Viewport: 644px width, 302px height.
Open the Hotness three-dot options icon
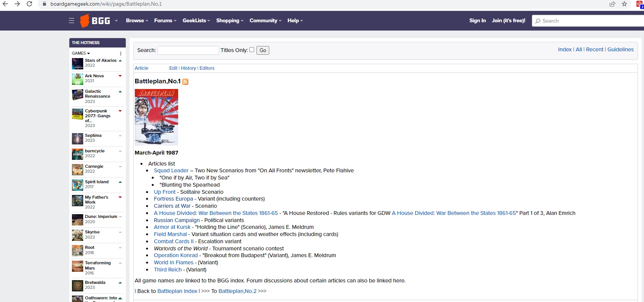(121, 54)
